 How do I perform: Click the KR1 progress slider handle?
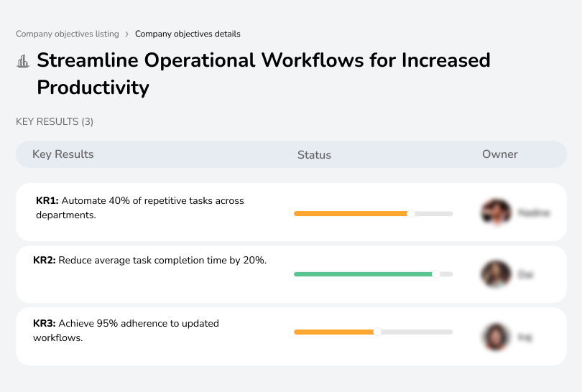click(x=411, y=213)
